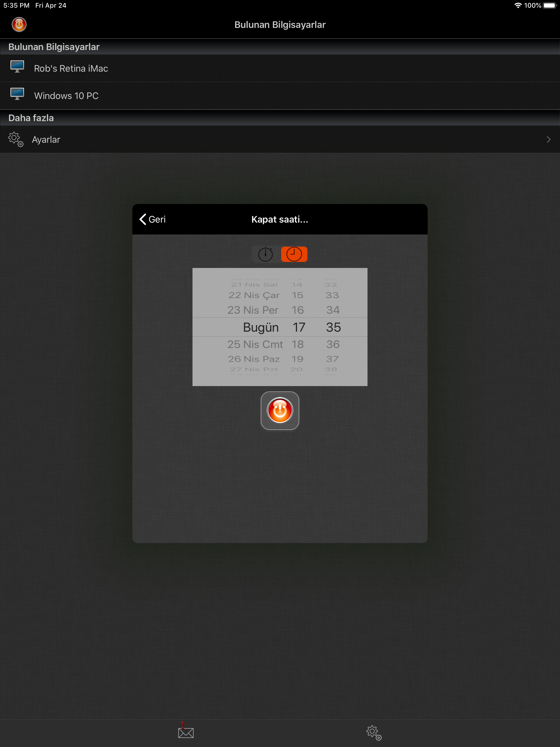Select Rob's Retina iMac from the list

click(x=71, y=69)
